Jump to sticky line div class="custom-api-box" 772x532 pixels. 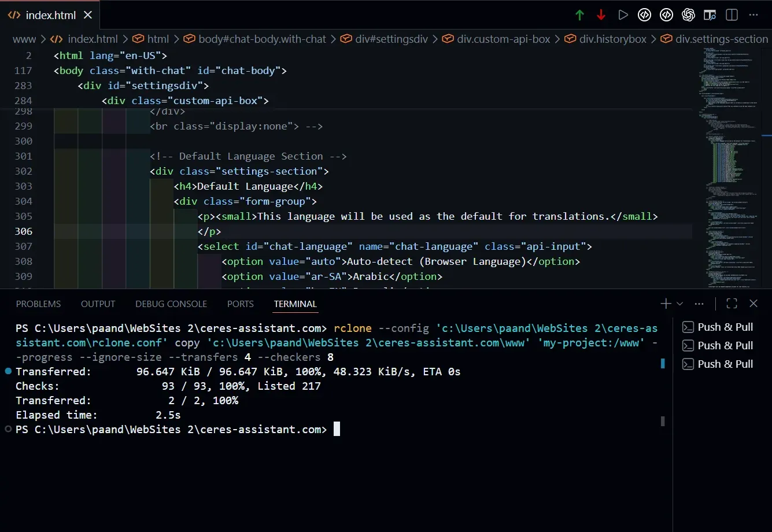point(185,101)
